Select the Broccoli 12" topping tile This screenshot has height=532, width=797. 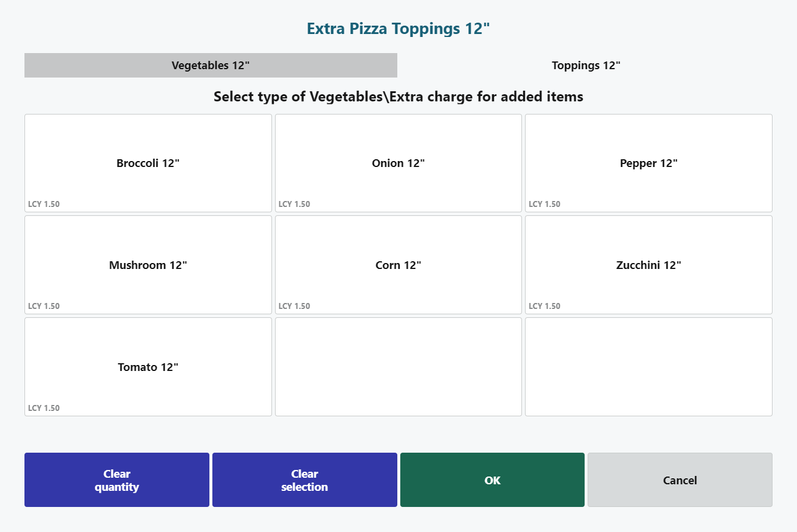click(x=148, y=163)
